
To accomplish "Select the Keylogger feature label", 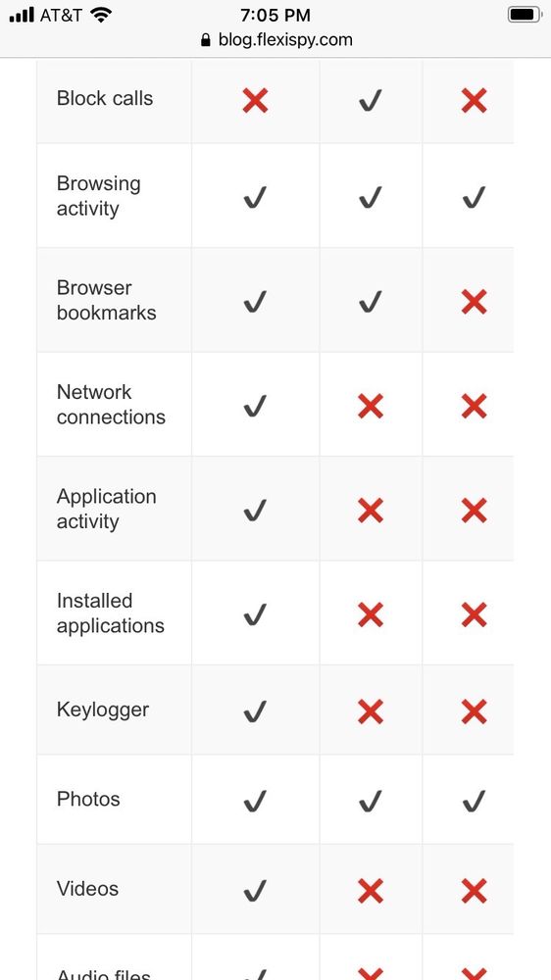I will [103, 710].
